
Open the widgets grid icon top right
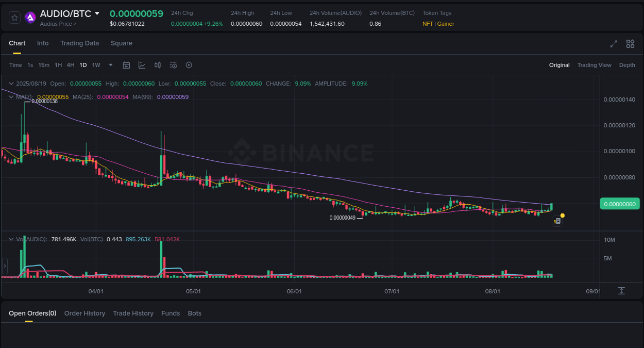point(630,44)
